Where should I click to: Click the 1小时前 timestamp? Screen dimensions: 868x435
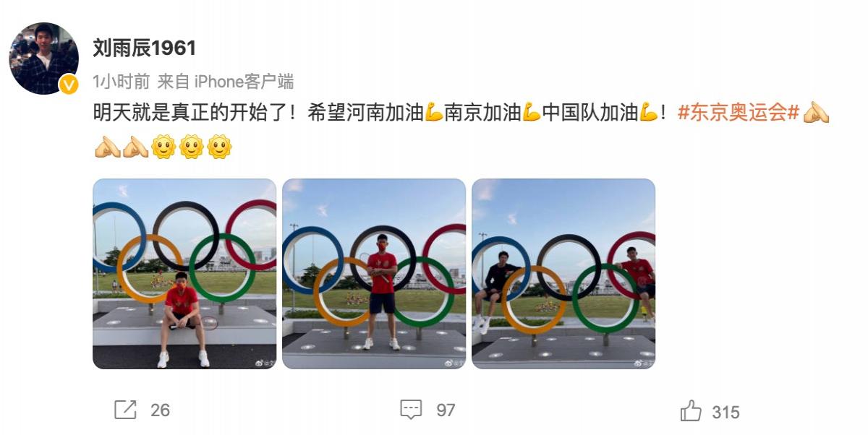[121, 82]
